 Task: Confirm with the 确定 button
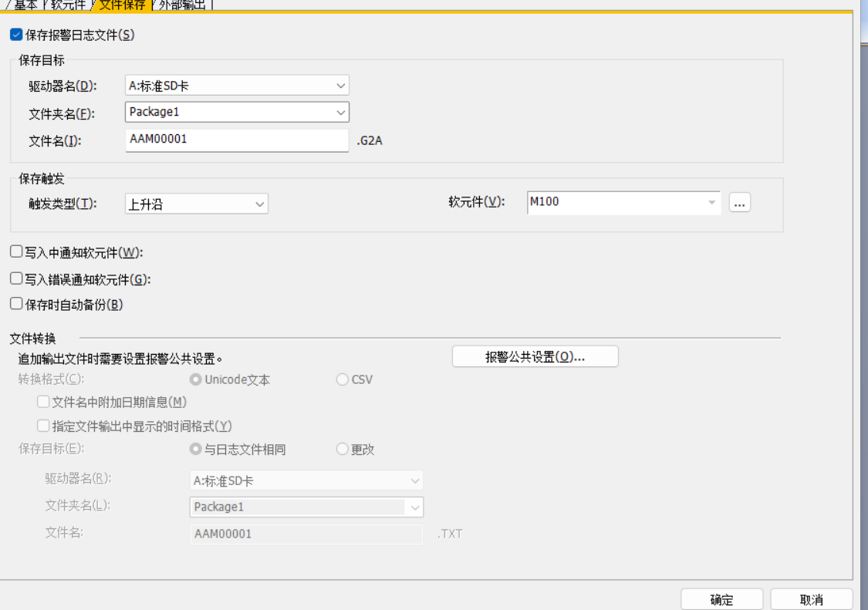tap(721, 599)
